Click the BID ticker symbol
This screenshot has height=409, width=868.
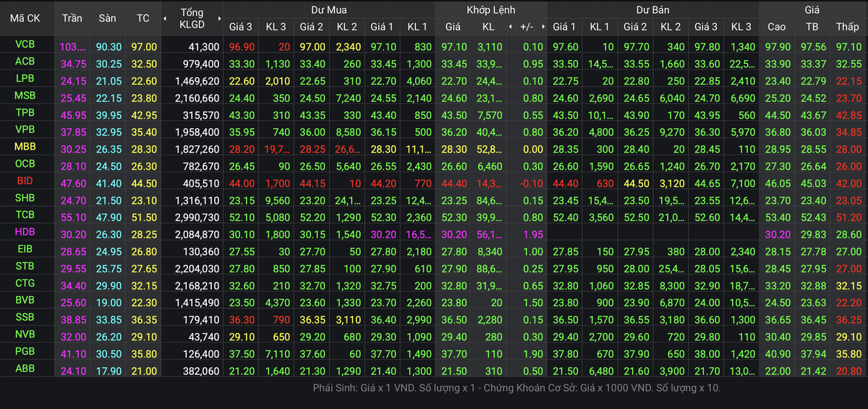click(x=25, y=181)
